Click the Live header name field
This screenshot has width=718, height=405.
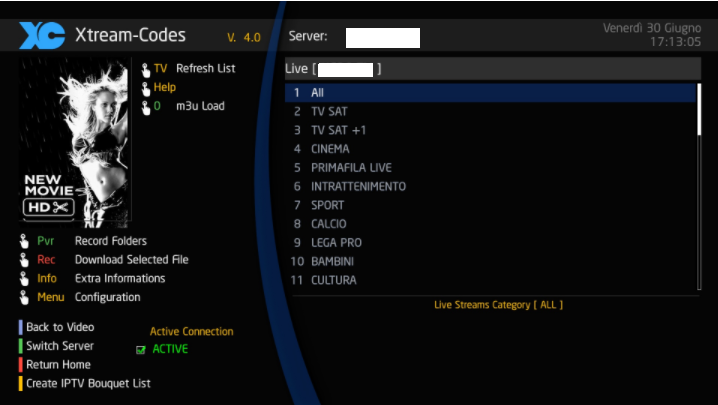(x=345, y=70)
